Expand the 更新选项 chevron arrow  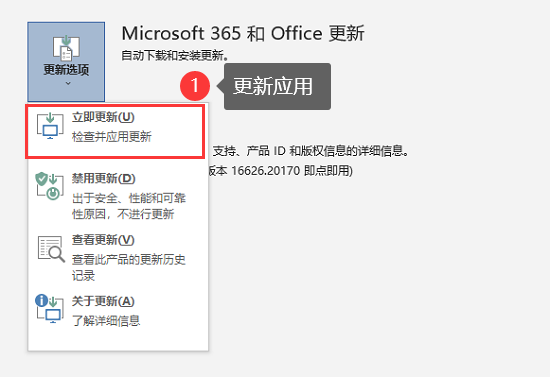coord(68,83)
